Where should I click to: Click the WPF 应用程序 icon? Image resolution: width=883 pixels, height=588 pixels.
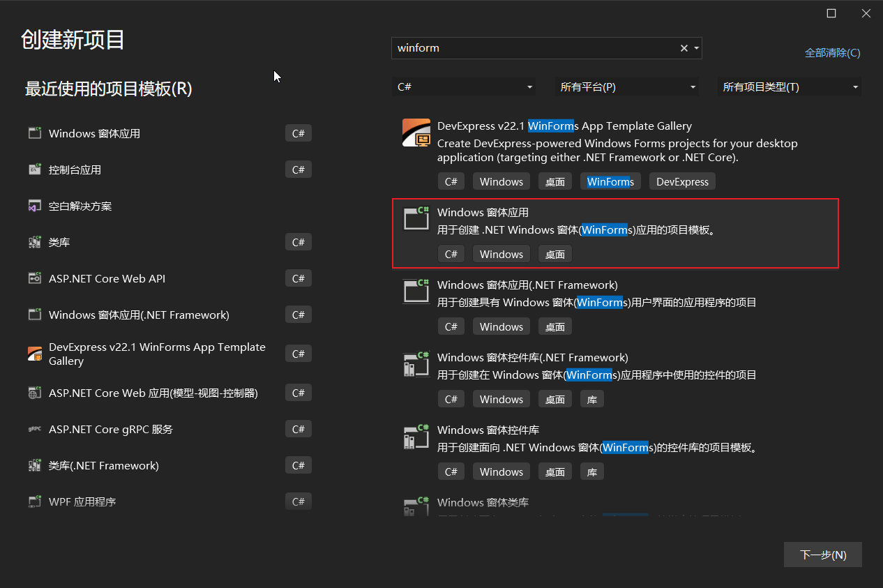pos(34,502)
